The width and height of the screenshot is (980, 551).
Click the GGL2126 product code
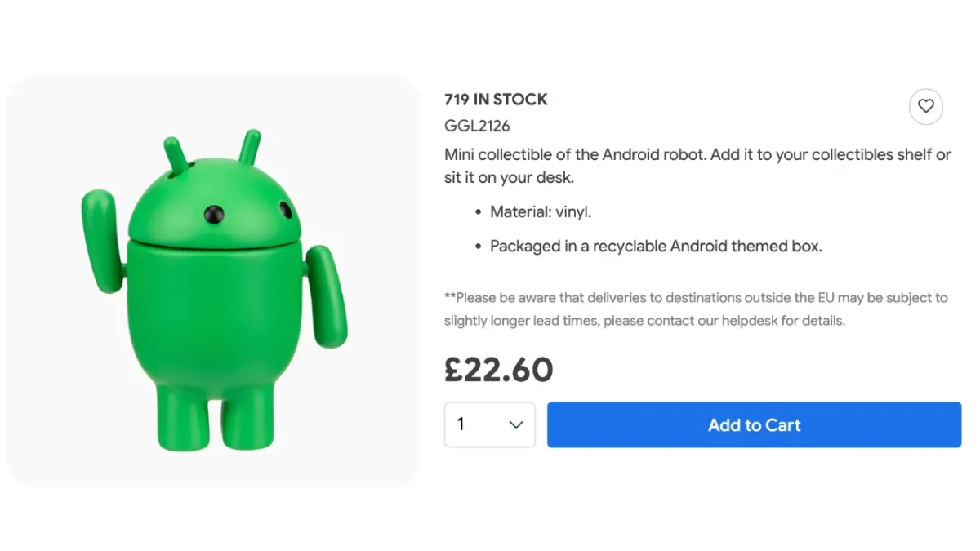[477, 126]
